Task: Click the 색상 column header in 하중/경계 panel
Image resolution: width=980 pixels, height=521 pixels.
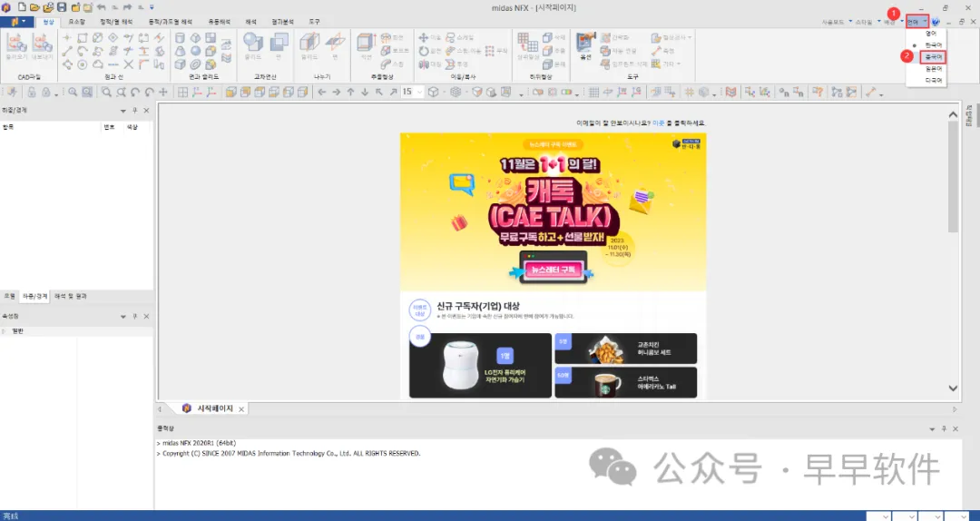Action: [132, 127]
